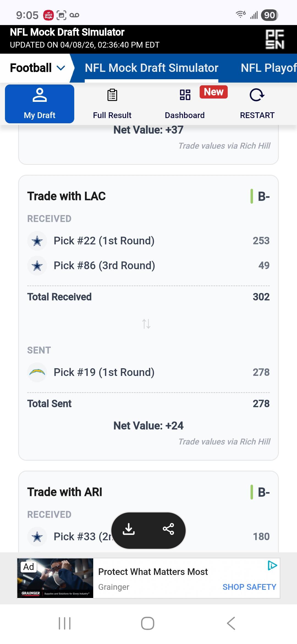The width and height of the screenshot is (297, 644).
Task: Click SHOP SAFETY ad link
Action: click(249, 587)
